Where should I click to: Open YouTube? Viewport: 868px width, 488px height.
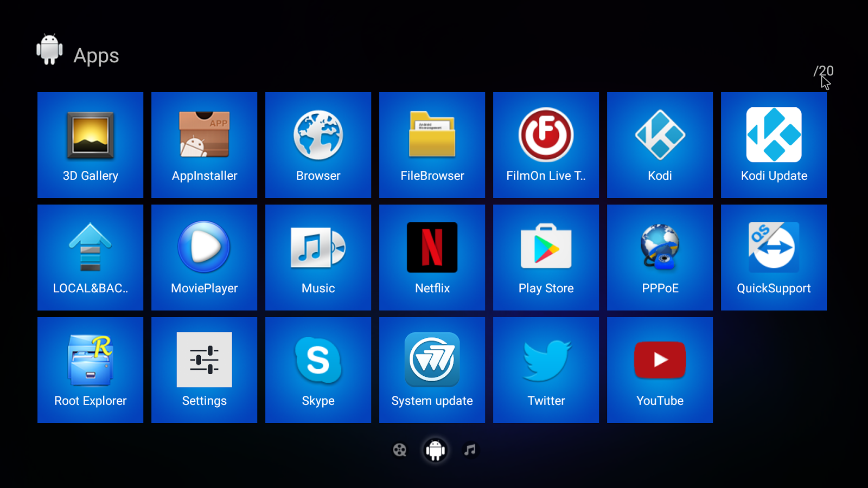click(x=660, y=370)
